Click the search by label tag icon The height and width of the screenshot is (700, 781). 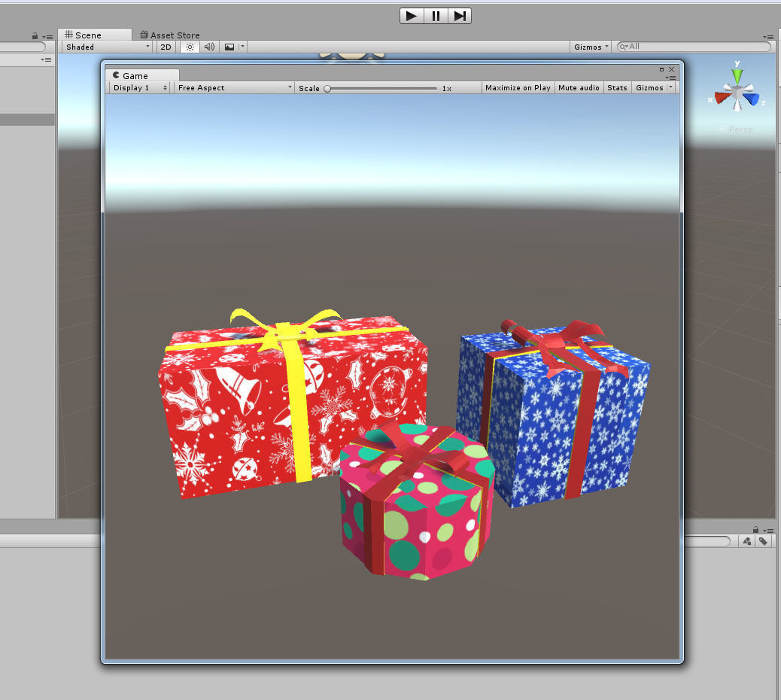(763, 542)
